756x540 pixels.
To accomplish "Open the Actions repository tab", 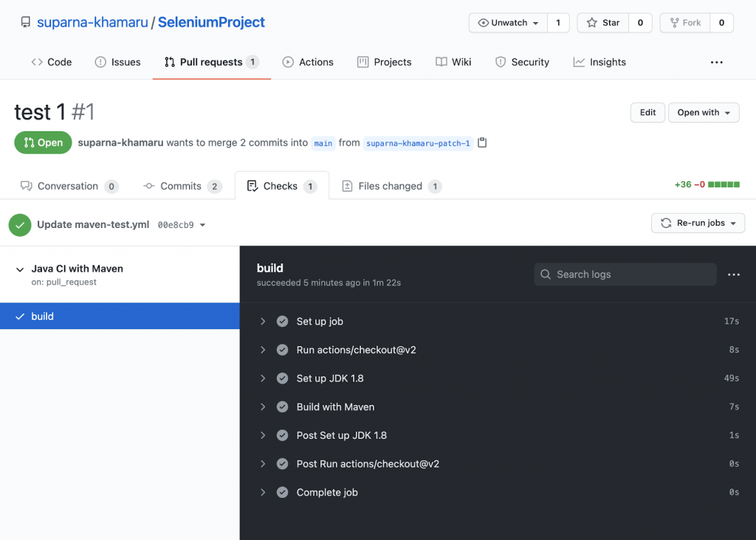I will (x=308, y=62).
